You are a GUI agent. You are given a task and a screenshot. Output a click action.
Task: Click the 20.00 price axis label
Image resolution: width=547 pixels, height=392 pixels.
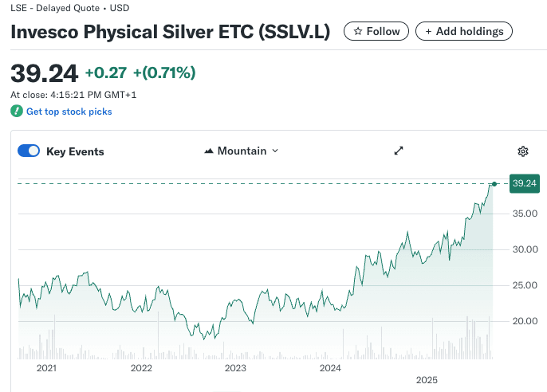pos(525,321)
